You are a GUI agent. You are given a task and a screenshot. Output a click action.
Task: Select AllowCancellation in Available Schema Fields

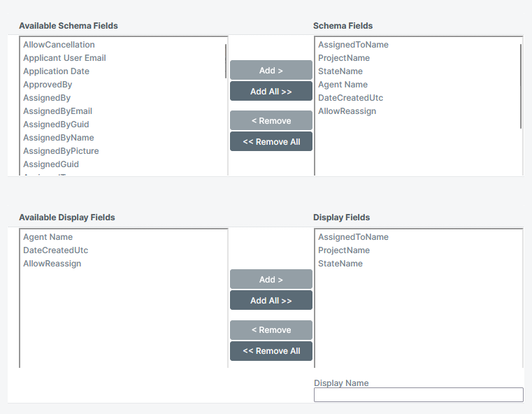[59, 45]
